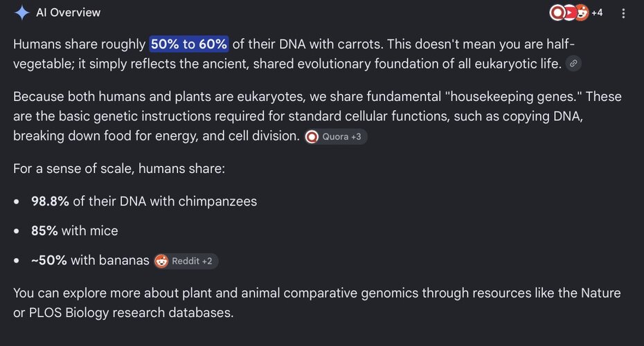Select the 98.8% chimpanzees bullet item
This screenshot has width=644, height=346.
pos(144,201)
